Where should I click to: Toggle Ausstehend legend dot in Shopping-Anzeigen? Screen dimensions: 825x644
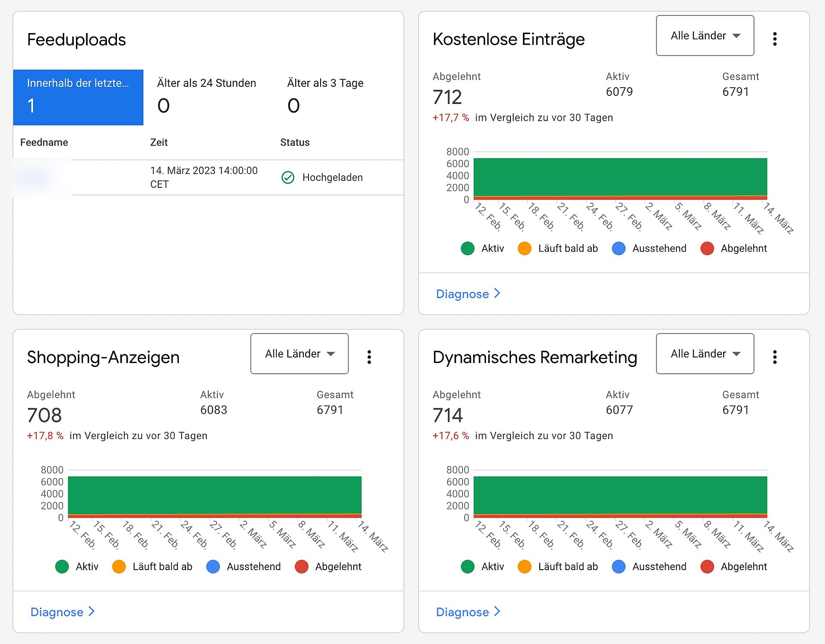coord(213,567)
